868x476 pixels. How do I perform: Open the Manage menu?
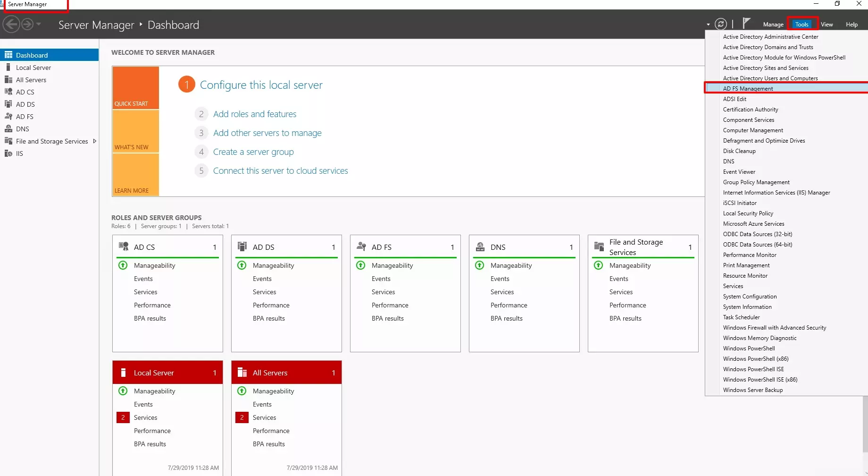[x=773, y=24]
